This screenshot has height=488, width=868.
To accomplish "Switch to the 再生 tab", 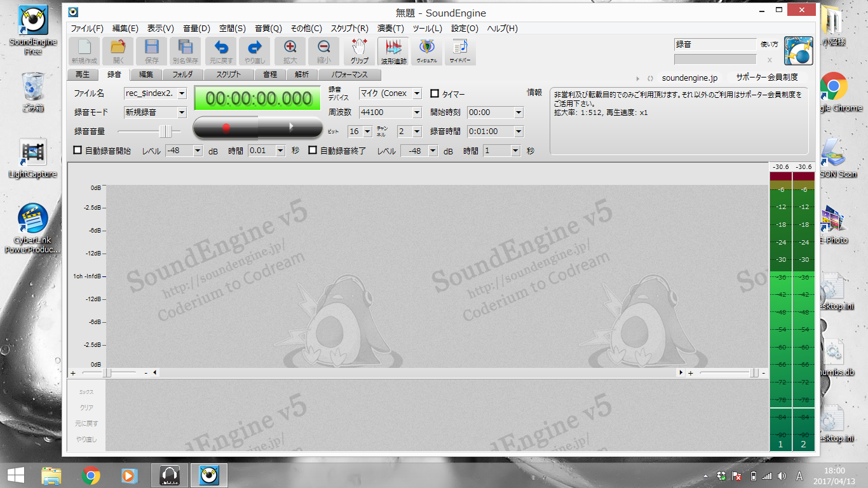I will (83, 74).
